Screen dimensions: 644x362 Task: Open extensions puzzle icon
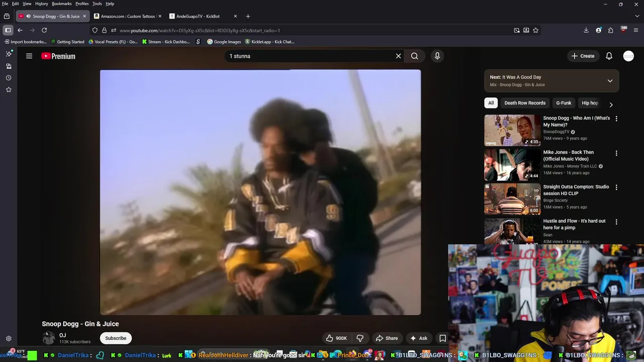610,30
